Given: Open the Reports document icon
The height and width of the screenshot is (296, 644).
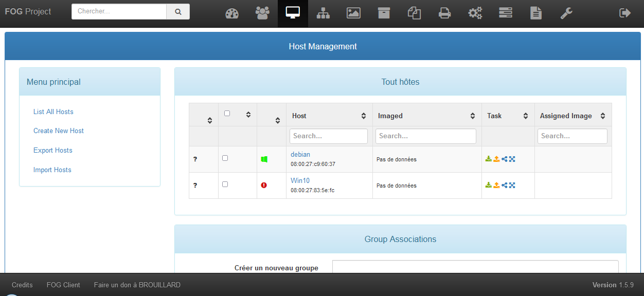Looking at the screenshot, I should 536,13.
